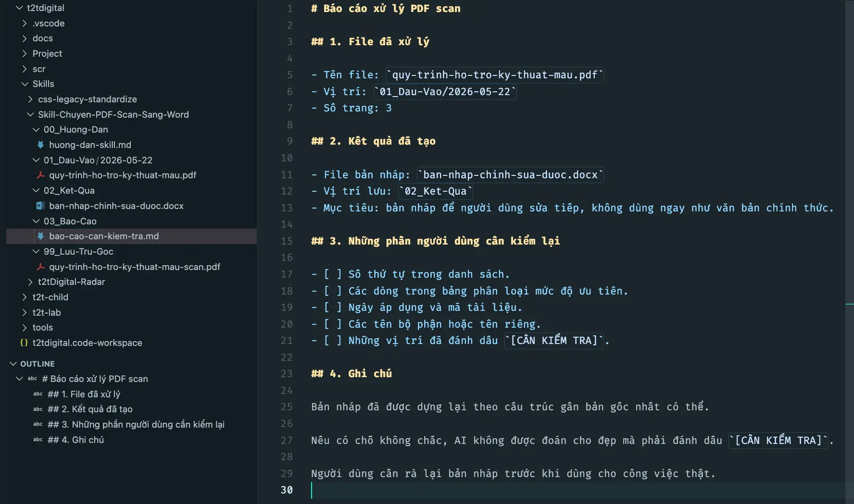Jump to '## 2. Kết quả đã tạo' in outline
The height and width of the screenshot is (504, 854).
click(x=90, y=409)
